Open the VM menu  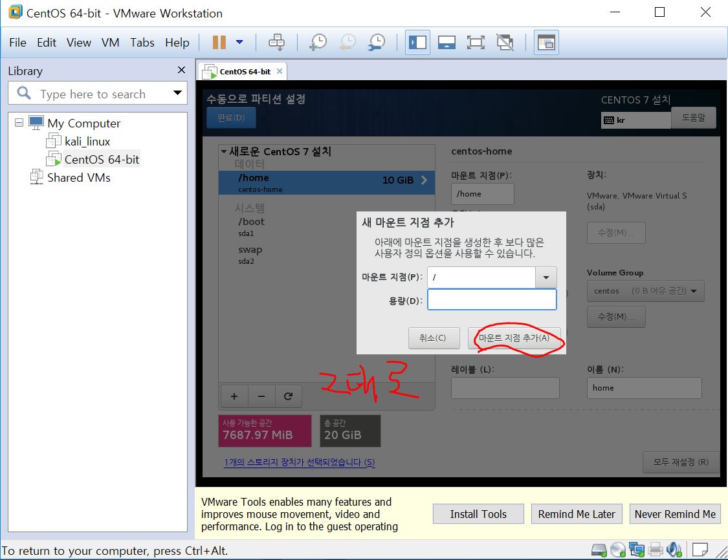click(x=111, y=42)
